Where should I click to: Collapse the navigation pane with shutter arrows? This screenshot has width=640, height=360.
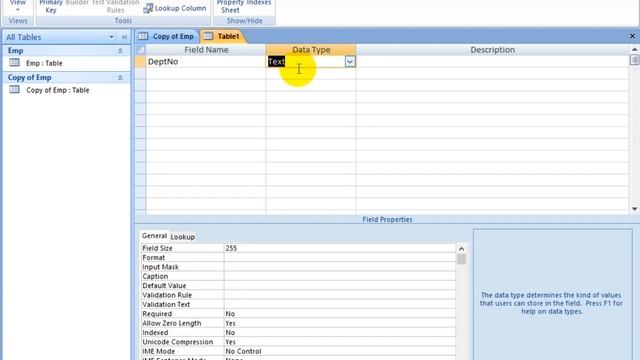pyautogui.click(x=124, y=37)
